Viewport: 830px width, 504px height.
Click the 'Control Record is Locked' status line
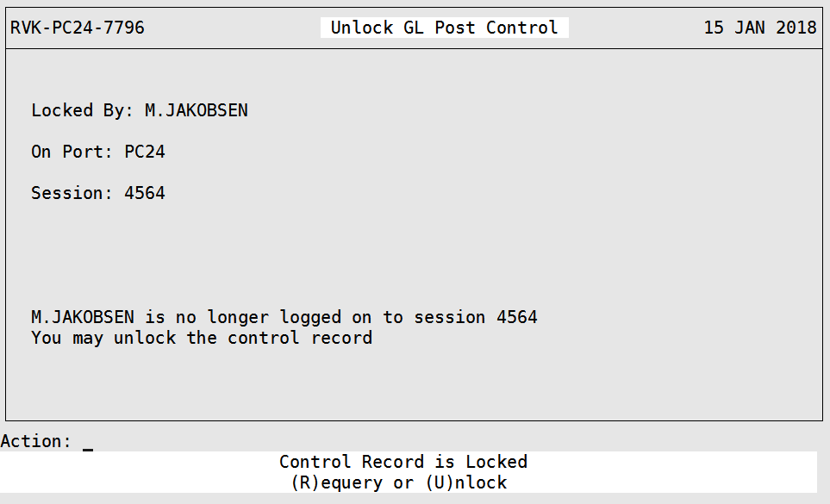click(403, 462)
